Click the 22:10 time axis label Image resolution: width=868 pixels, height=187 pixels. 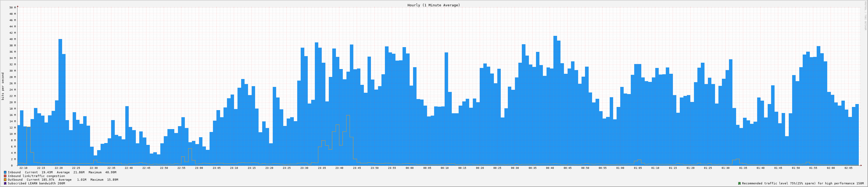[24, 168]
